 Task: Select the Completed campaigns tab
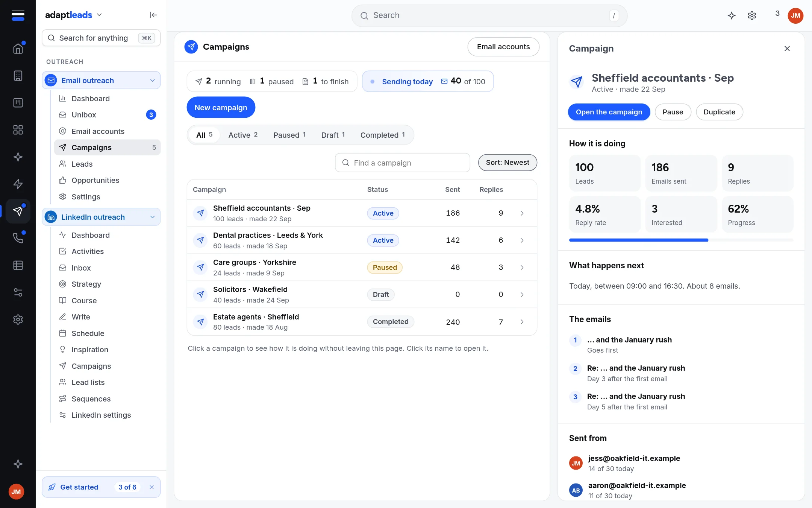coord(383,135)
